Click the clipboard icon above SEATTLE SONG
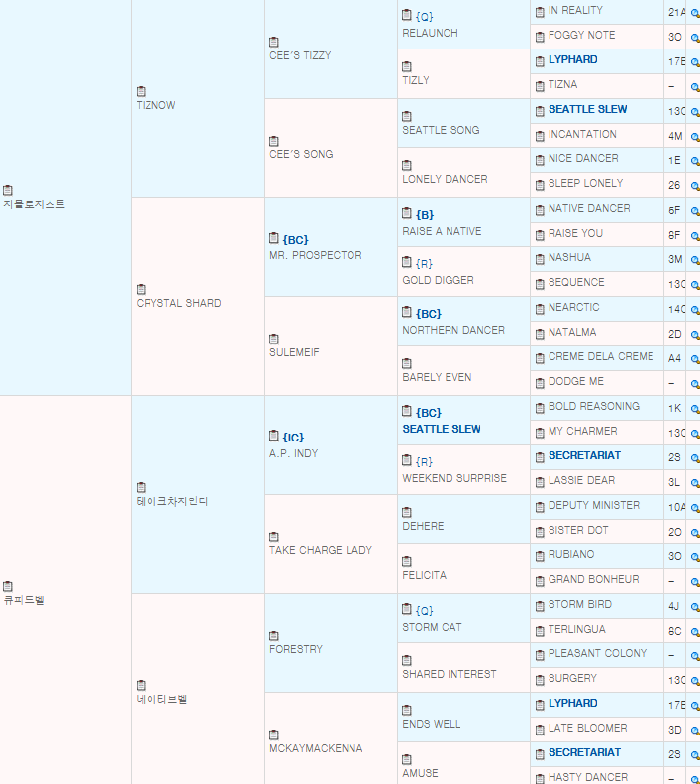The height and width of the screenshot is (784, 700). tap(407, 116)
